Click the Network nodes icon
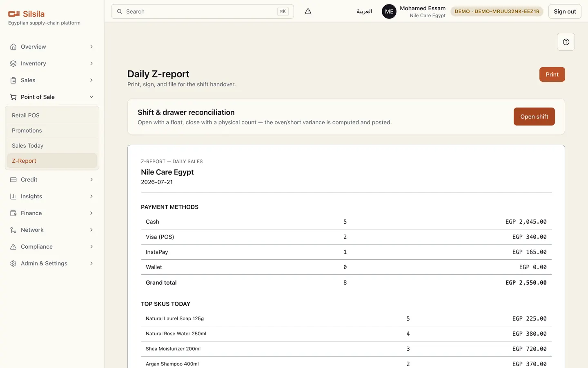The image size is (588, 368). [13, 230]
